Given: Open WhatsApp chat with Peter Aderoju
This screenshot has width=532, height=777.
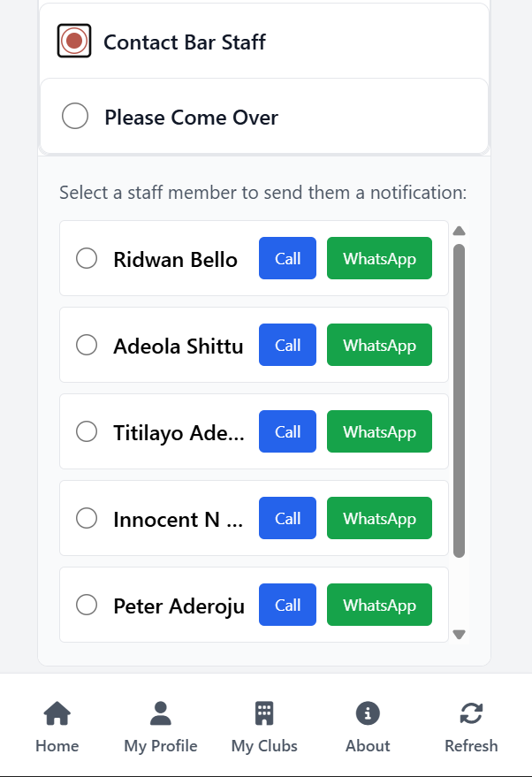Looking at the screenshot, I should (379, 605).
